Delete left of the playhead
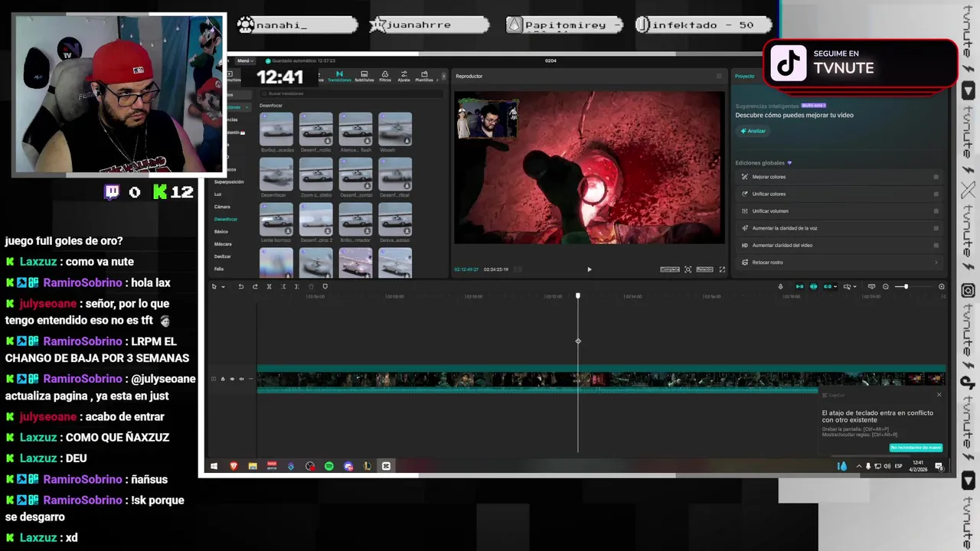Screen dimensions: 980x551 pyautogui.click(x=283, y=286)
